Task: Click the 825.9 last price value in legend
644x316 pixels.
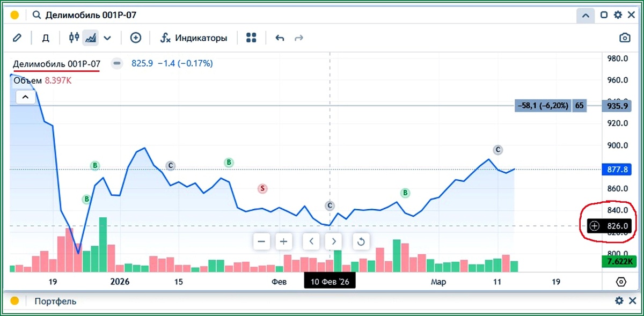Action: (142, 63)
